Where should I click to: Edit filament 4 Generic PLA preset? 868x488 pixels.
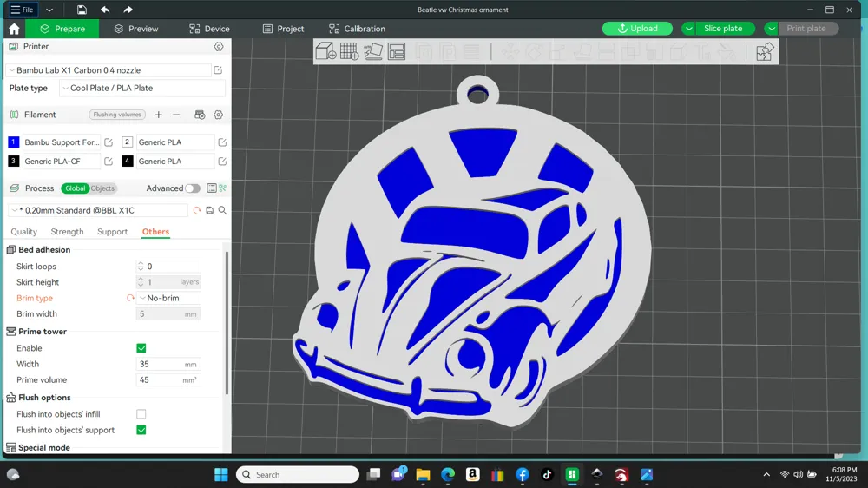coord(222,162)
